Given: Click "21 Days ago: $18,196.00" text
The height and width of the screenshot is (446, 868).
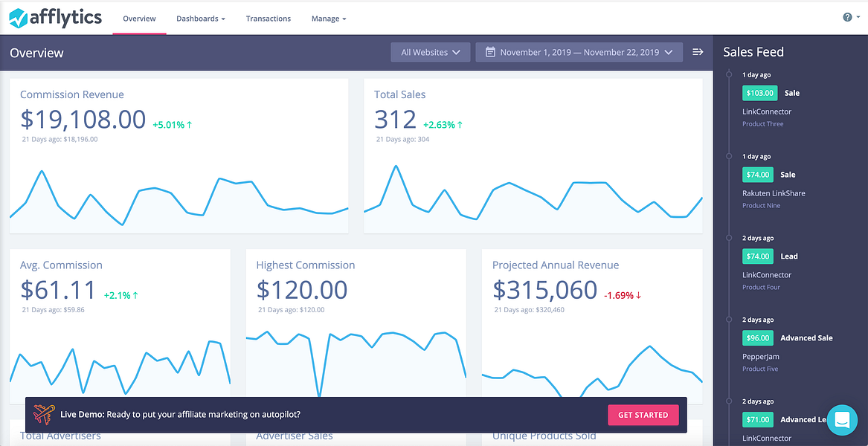Looking at the screenshot, I should tap(60, 140).
